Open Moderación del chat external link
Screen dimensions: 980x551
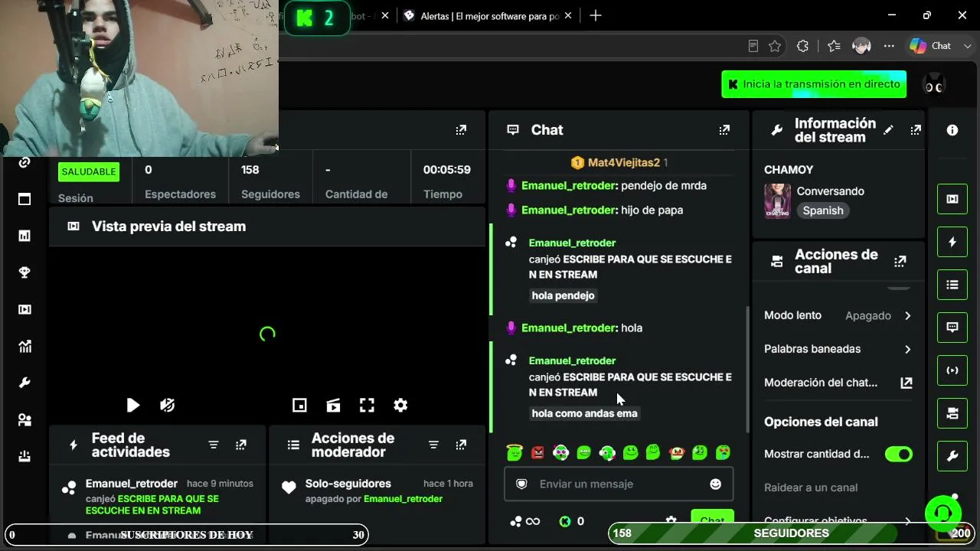coord(906,383)
